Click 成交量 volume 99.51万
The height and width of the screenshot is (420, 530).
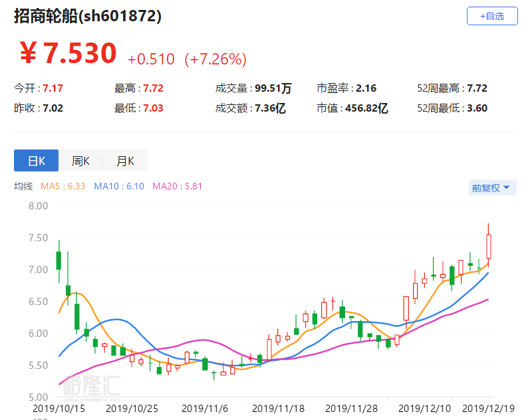tap(273, 88)
